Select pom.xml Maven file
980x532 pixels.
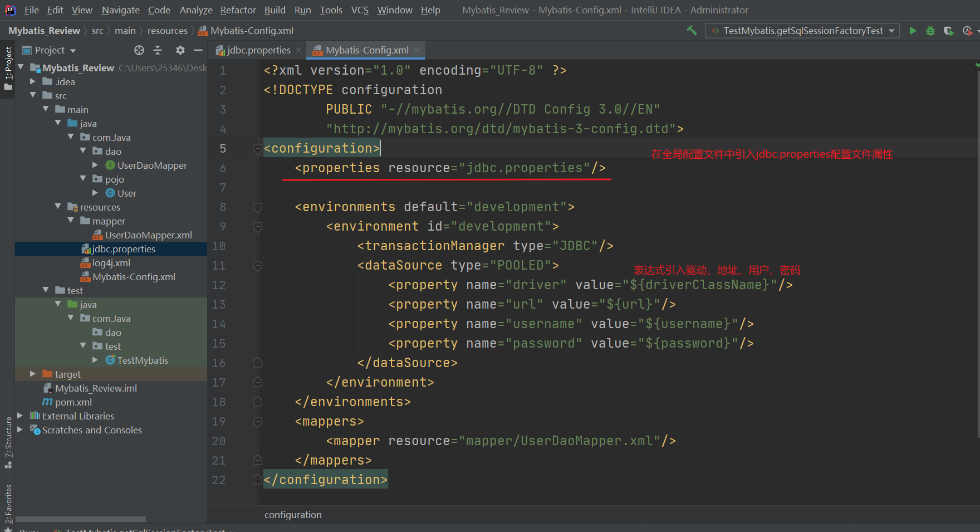[x=73, y=402]
